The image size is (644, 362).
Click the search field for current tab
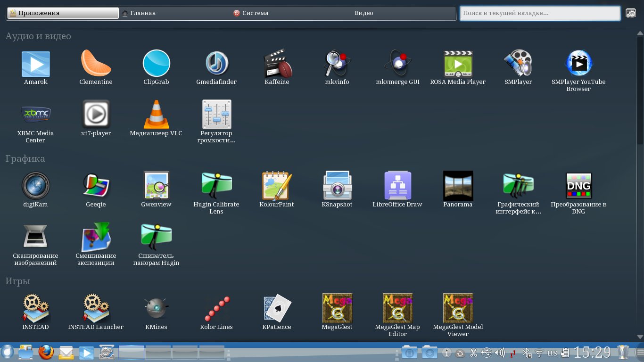click(x=539, y=13)
